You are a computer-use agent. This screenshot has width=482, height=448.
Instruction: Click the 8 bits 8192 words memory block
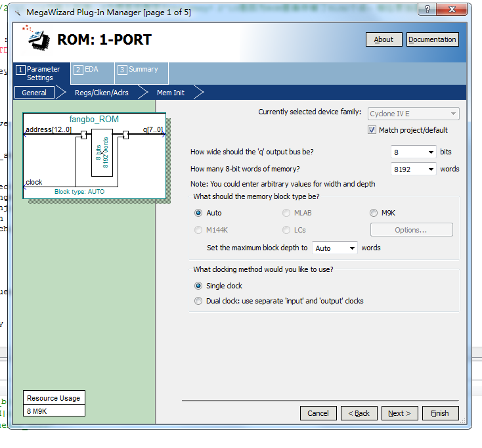(102, 152)
